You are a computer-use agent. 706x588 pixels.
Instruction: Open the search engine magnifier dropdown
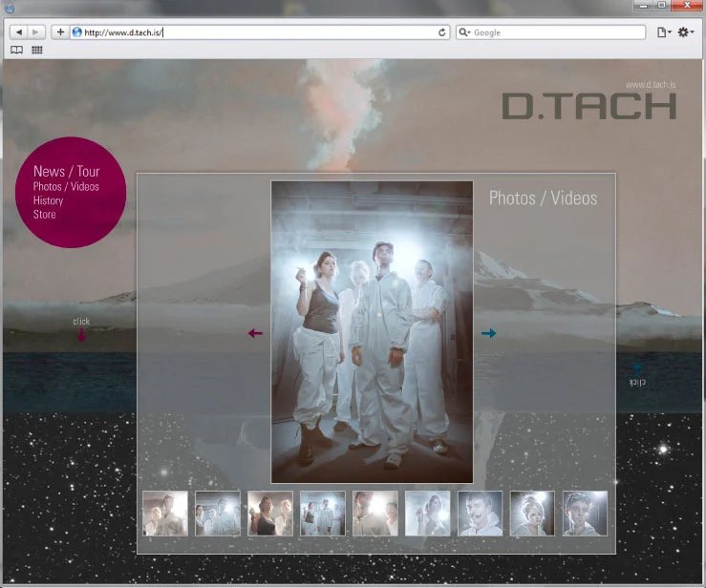[x=464, y=32]
